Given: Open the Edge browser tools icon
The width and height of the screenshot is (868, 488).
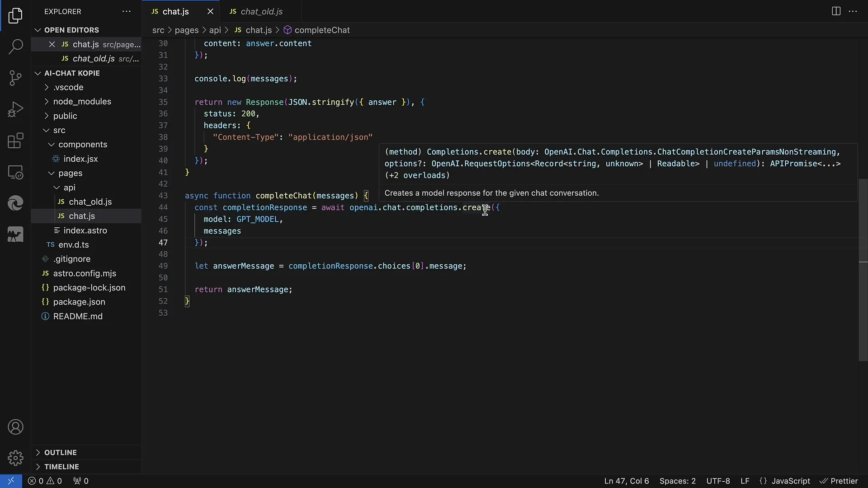Looking at the screenshot, I should [x=15, y=203].
